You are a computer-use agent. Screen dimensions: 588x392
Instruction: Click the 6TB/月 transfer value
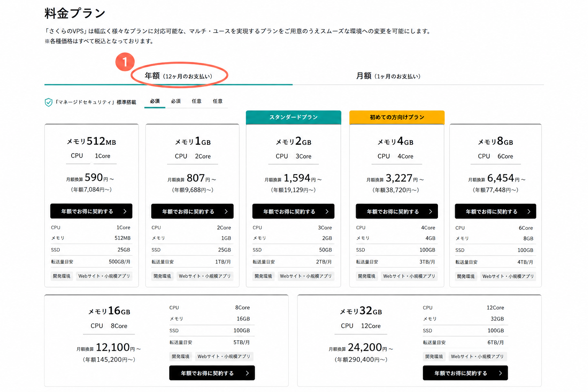pos(496,342)
